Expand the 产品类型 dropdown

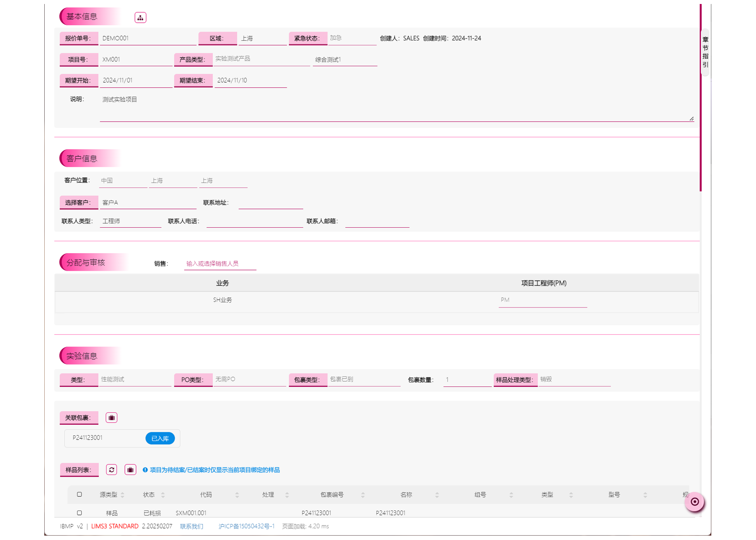pyautogui.click(x=261, y=59)
